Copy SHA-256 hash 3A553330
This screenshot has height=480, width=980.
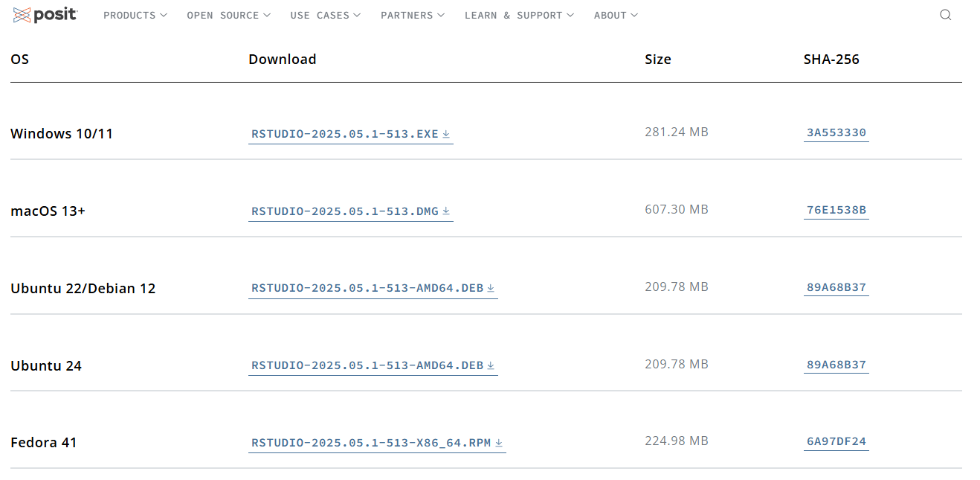coord(836,133)
